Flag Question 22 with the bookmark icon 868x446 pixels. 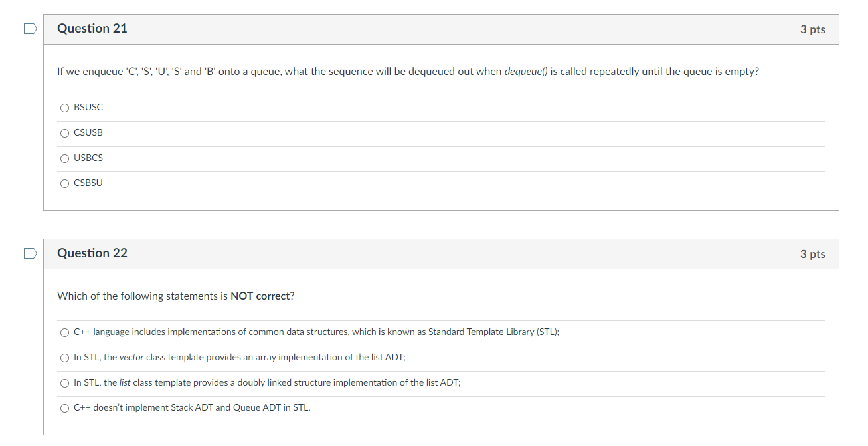30,253
